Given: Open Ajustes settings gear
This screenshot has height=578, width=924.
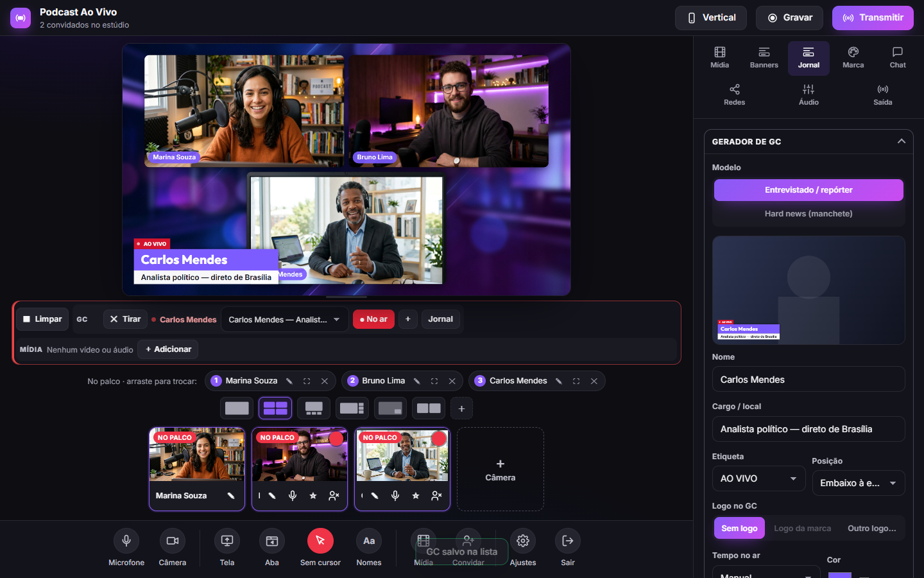Looking at the screenshot, I should coord(523,541).
